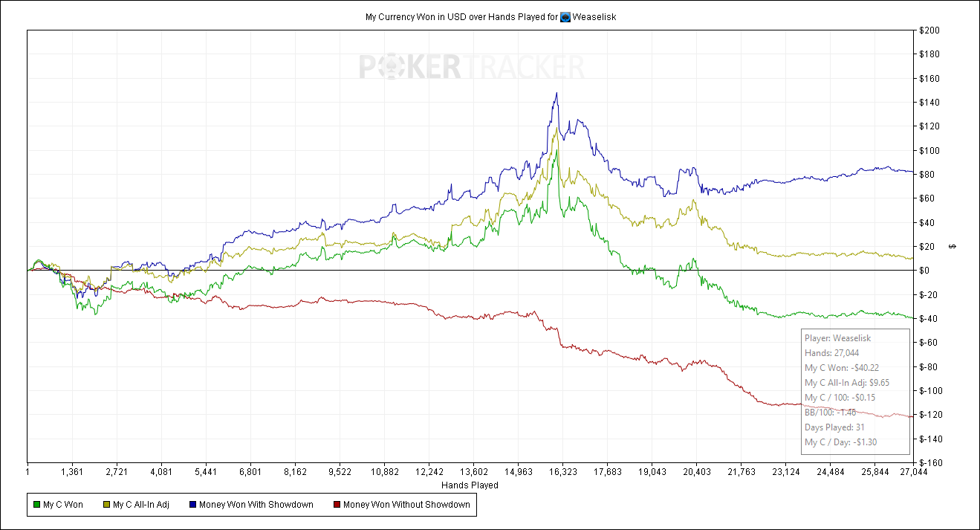Click 'My C / Day: -$1.30' stat
Screen dimensions: 980x530
[x=841, y=442]
